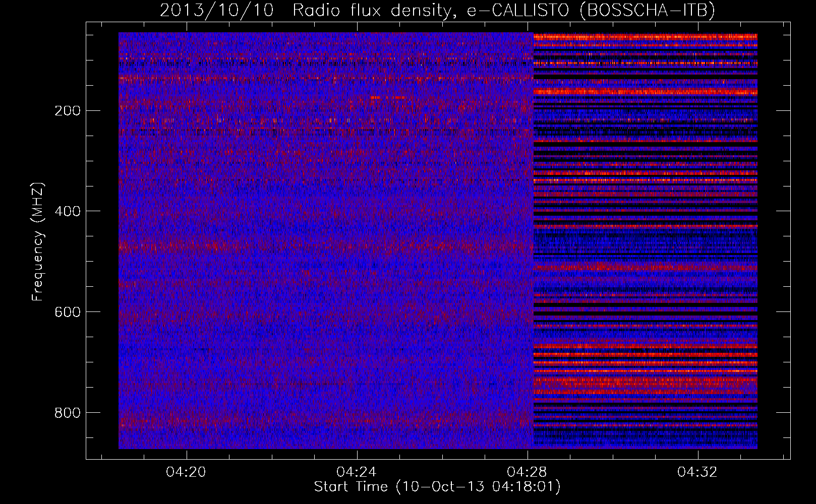The image size is (816, 504).
Task: Select the Frequency (MHZ) axis label
Action: click(38, 241)
